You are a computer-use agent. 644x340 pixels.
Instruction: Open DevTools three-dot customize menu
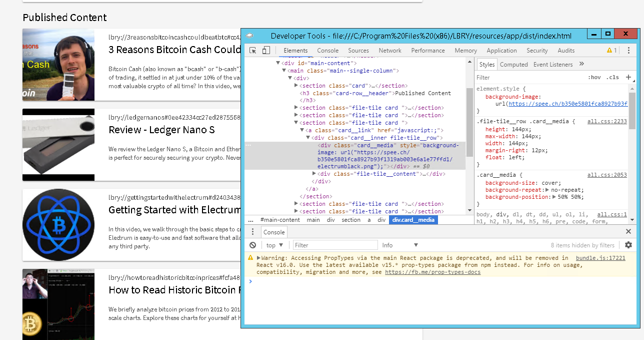coord(628,51)
